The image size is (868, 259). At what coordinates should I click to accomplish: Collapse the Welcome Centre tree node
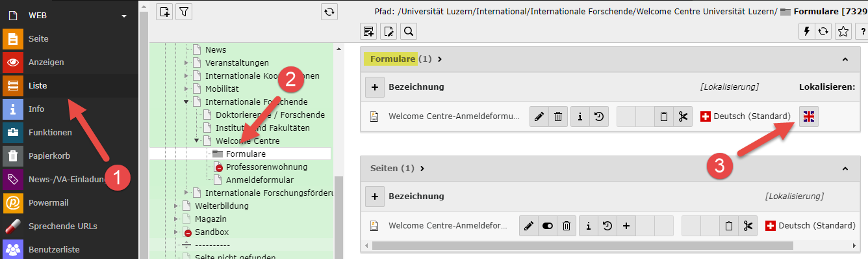click(x=198, y=141)
